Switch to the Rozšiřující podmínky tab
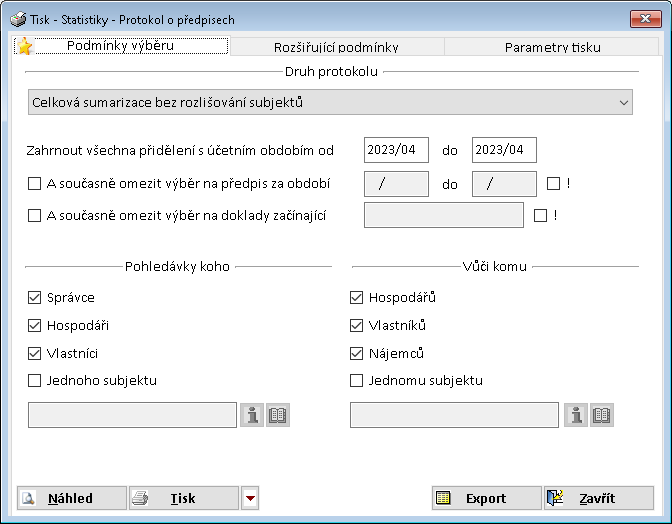672x524 pixels. (x=336, y=47)
